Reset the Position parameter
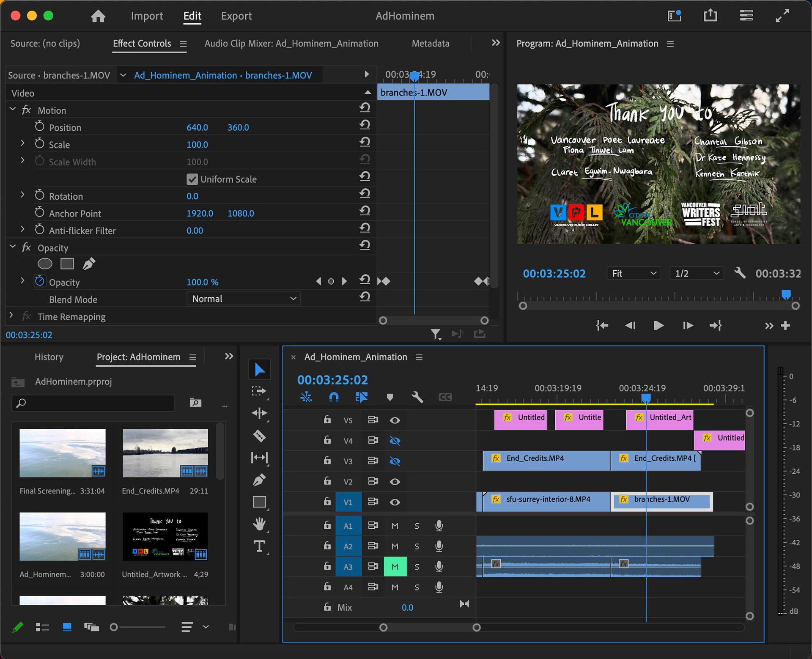The height and width of the screenshot is (659, 812). pos(365,125)
